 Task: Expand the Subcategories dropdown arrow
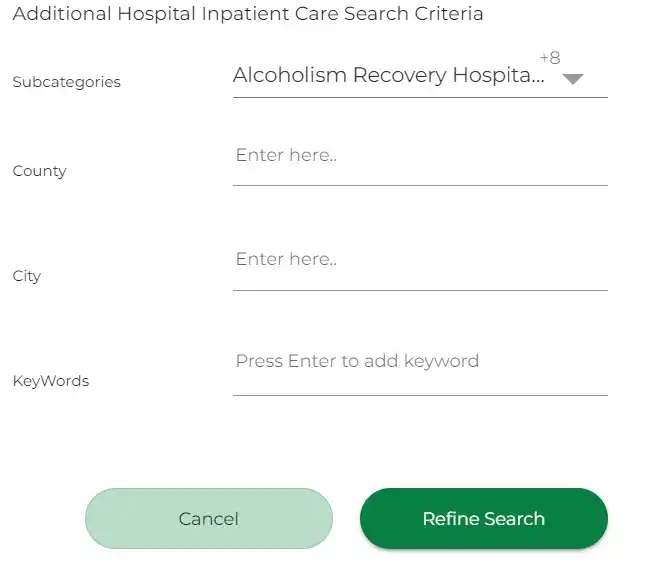(572, 79)
